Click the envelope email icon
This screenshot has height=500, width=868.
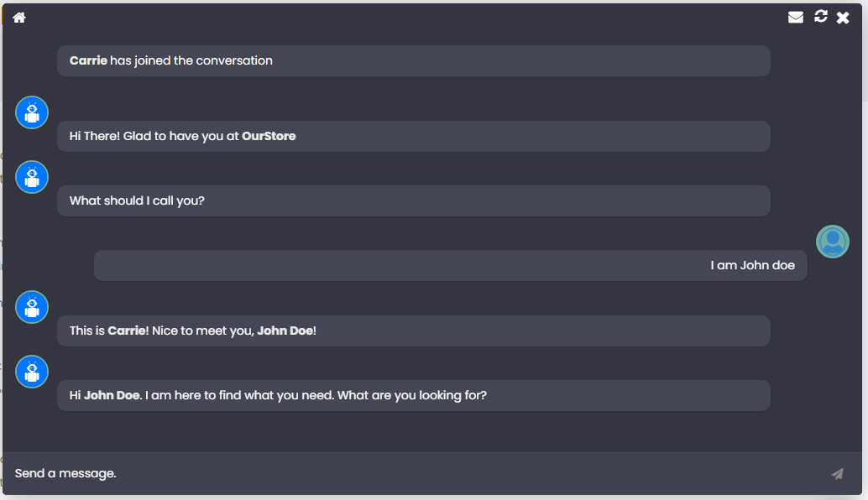(796, 18)
